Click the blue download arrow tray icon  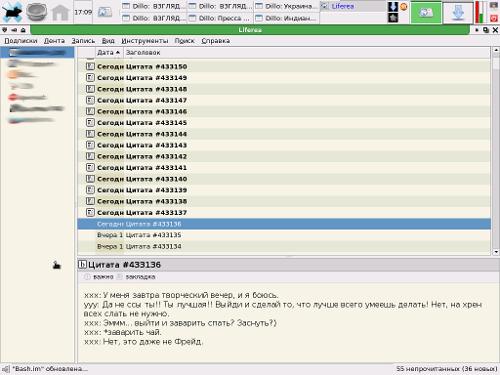(458, 13)
